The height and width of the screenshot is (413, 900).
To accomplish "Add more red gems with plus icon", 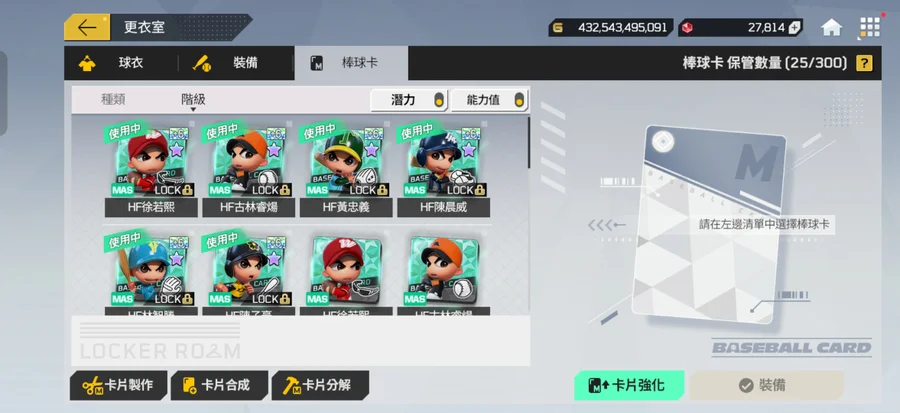I will (794, 28).
